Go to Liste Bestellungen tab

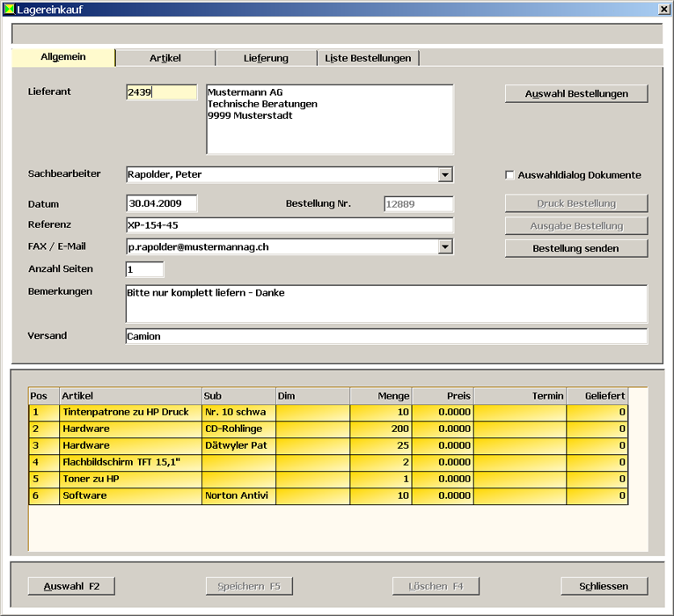click(368, 58)
